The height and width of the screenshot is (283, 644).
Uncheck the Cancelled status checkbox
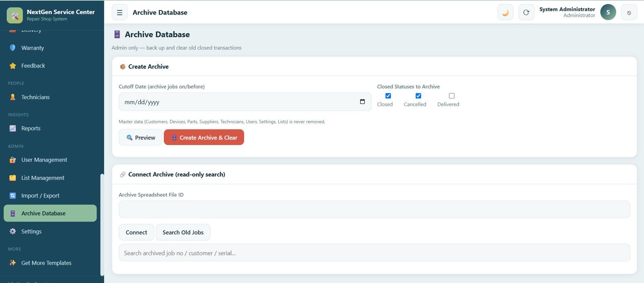tap(418, 96)
